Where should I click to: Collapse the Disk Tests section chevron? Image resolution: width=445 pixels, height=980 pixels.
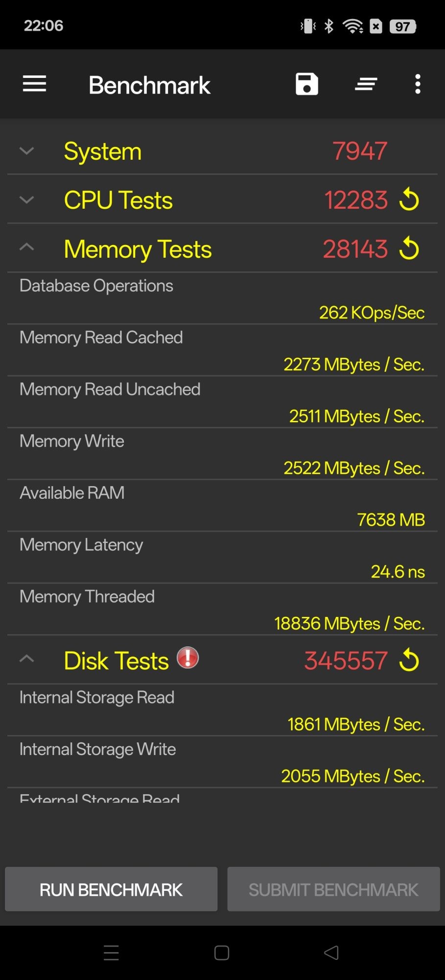[27, 660]
